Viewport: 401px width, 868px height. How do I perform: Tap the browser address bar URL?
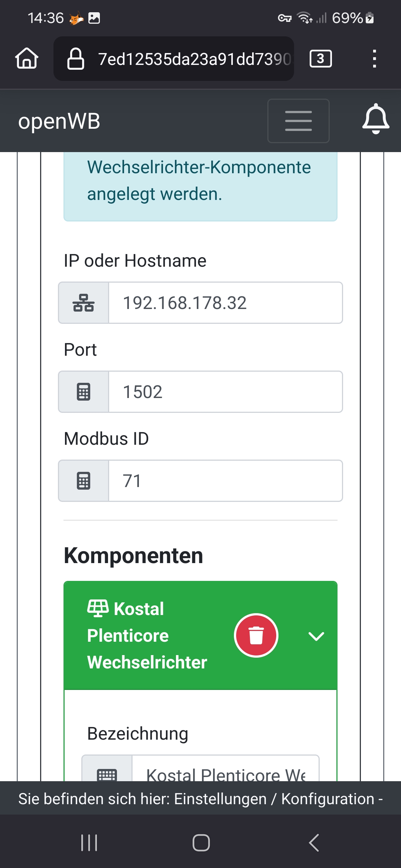coord(194,59)
